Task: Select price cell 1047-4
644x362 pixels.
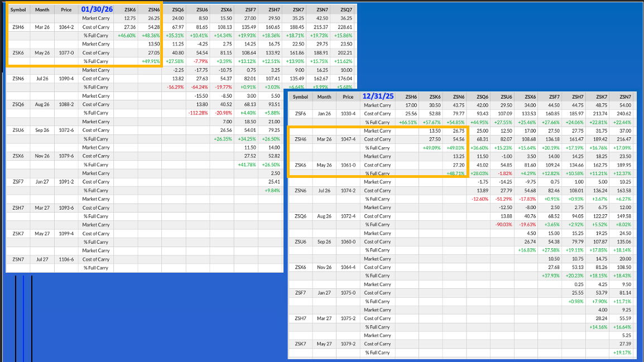Action: (x=348, y=139)
